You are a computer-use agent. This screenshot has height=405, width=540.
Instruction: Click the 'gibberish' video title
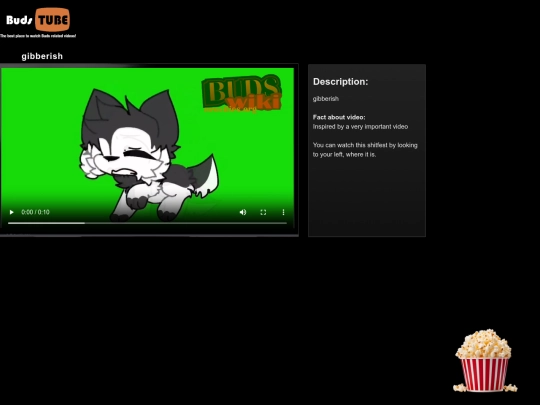coord(42,56)
